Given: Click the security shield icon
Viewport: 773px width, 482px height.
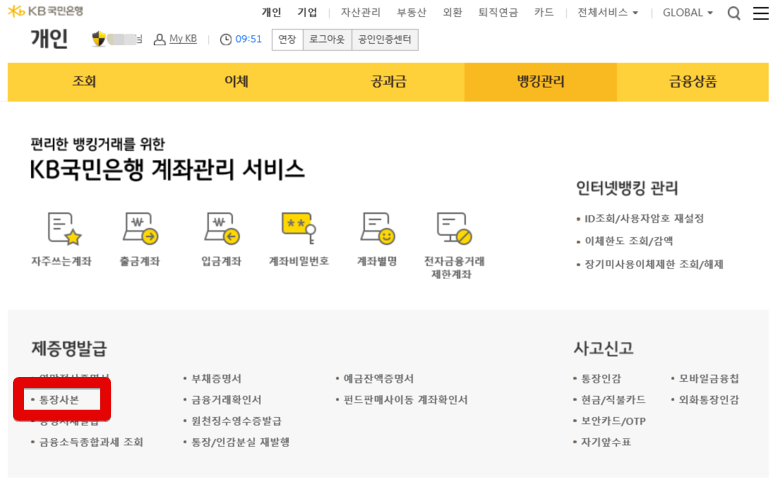Looking at the screenshot, I should click(99, 39).
